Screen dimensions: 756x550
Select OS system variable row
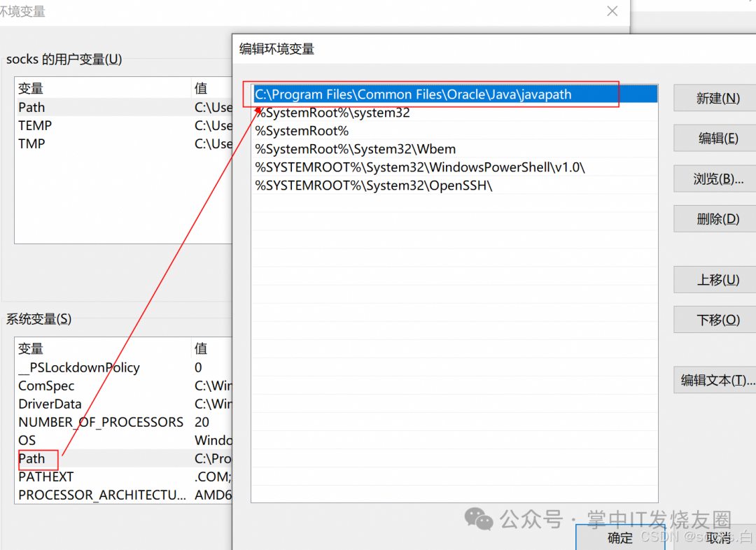tap(123, 440)
